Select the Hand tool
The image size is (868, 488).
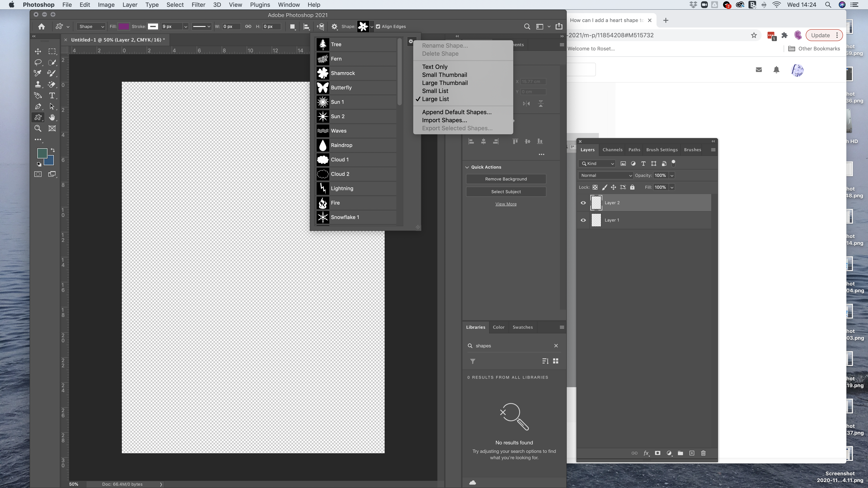(x=52, y=118)
